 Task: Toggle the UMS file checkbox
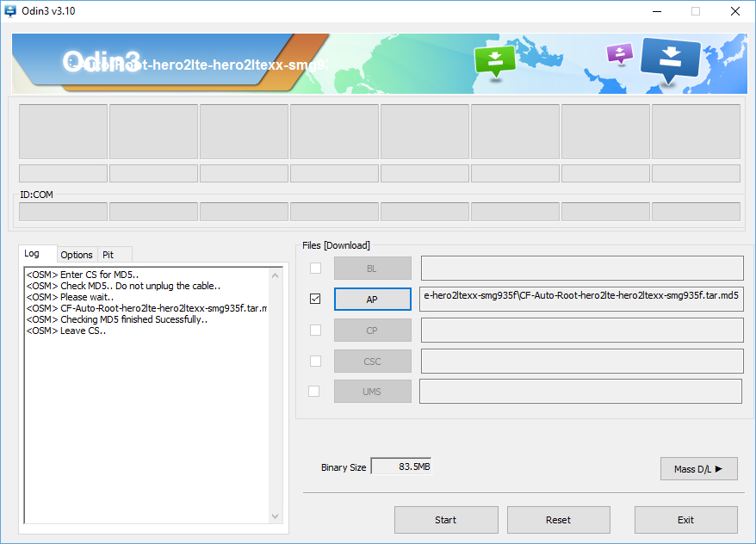[314, 392]
